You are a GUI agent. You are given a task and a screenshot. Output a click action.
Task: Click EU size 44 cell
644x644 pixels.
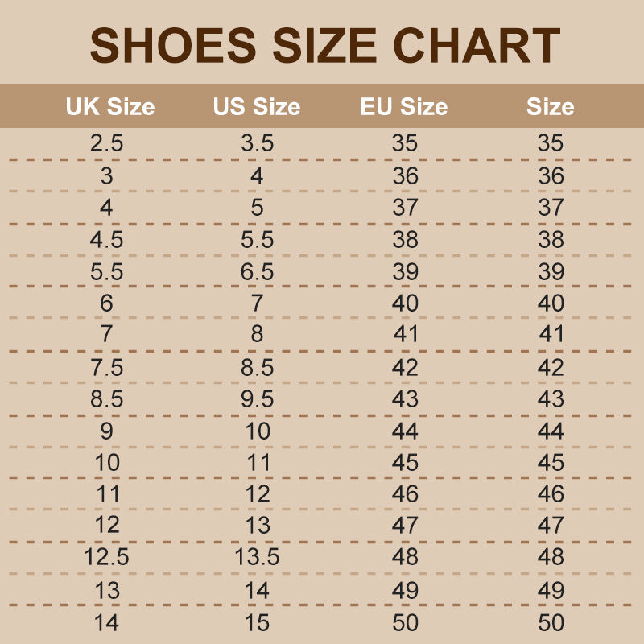405,431
